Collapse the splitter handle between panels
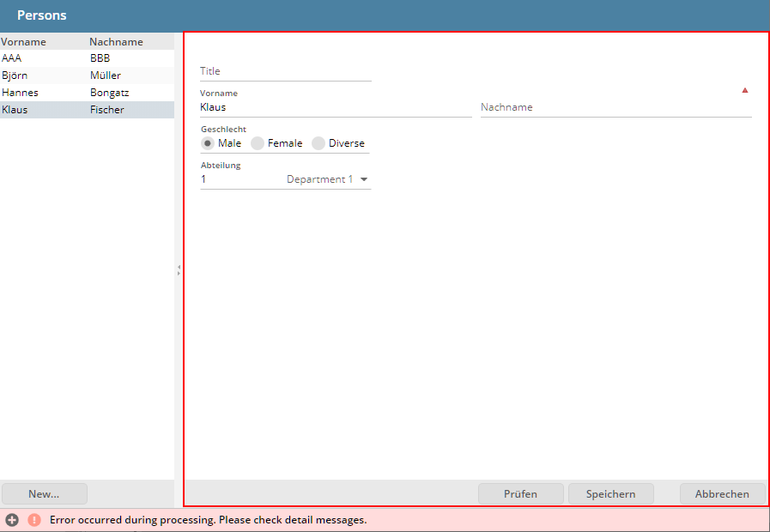 click(x=179, y=269)
